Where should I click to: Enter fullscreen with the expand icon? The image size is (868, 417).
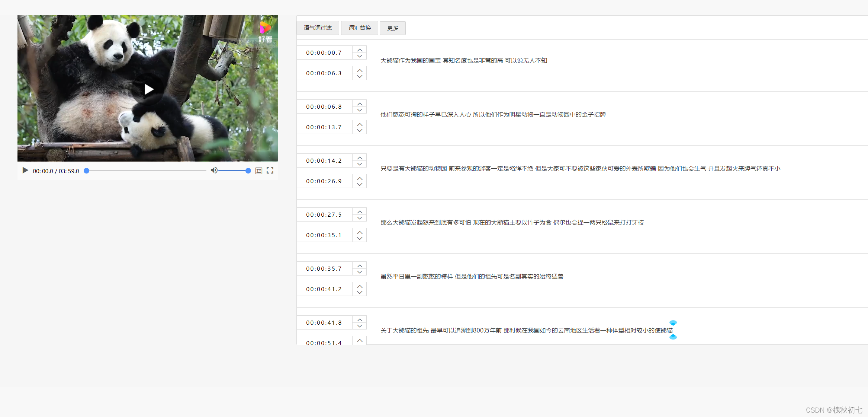[270, 171]
